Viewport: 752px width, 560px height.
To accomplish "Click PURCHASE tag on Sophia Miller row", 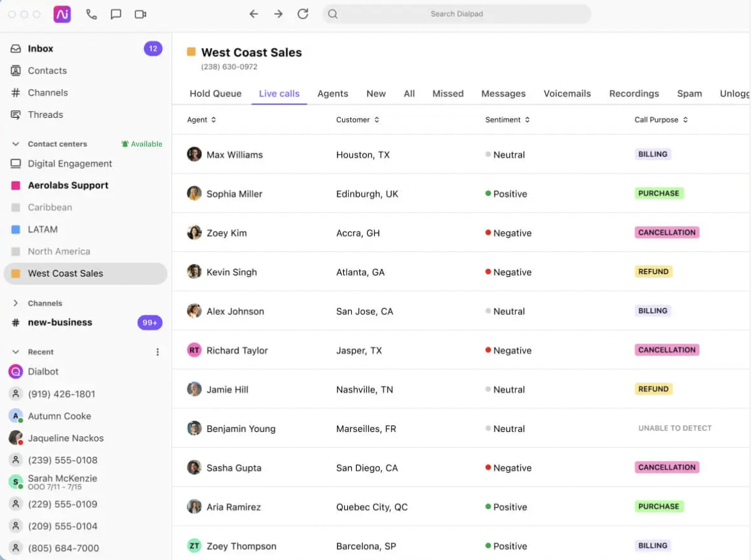I will 659,194.
